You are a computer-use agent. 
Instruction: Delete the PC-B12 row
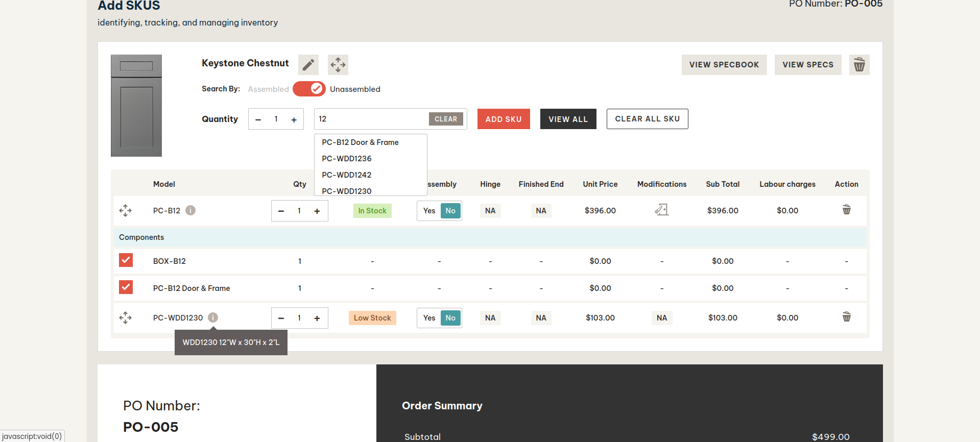pos(846,210)
